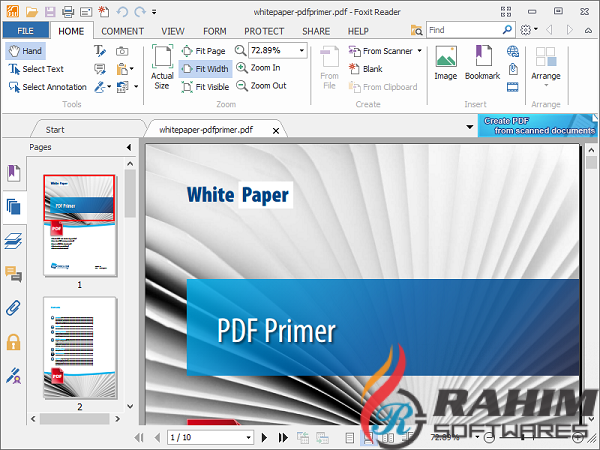Image resolution: width=600 pixels, height=450 pixels.
Task: Click the Open folder icon in quick access toolbar
Action: click(32, 12)
